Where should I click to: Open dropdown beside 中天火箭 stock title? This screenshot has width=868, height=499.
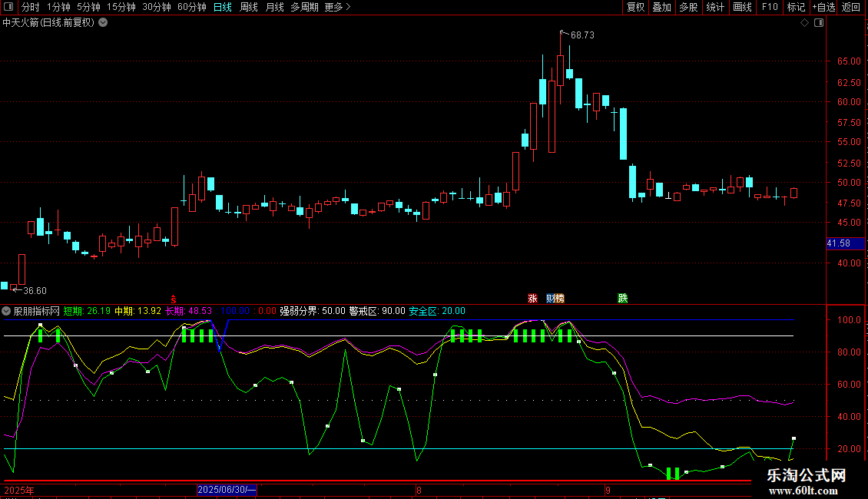pos(103,23)
